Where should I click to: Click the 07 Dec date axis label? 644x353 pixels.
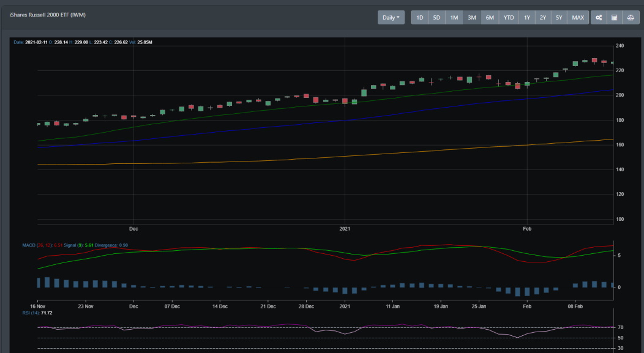point(172,307)
